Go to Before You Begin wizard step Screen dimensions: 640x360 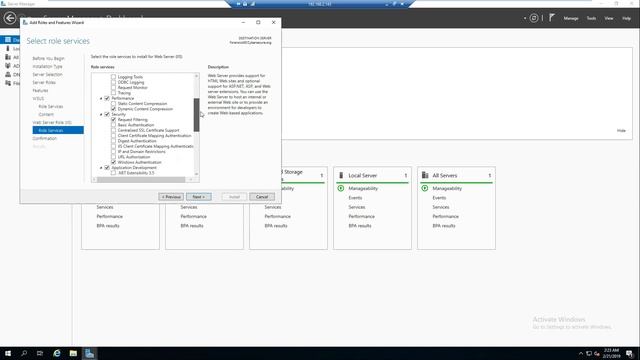point(48,58)
